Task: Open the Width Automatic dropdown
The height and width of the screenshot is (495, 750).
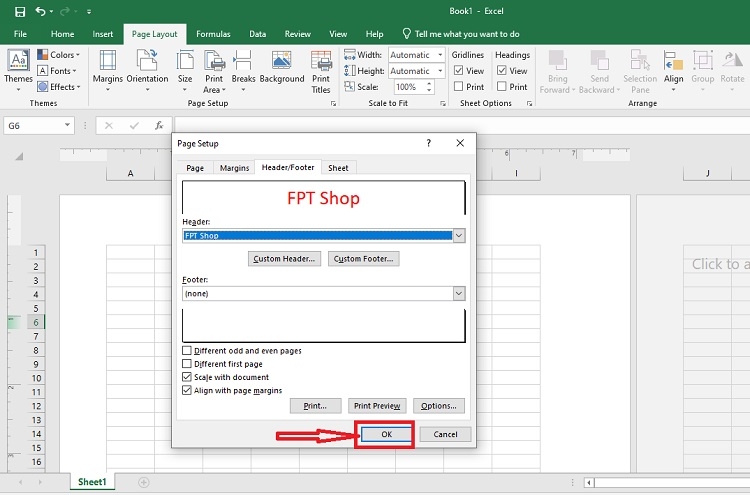Action: click(x=440, y=55)
